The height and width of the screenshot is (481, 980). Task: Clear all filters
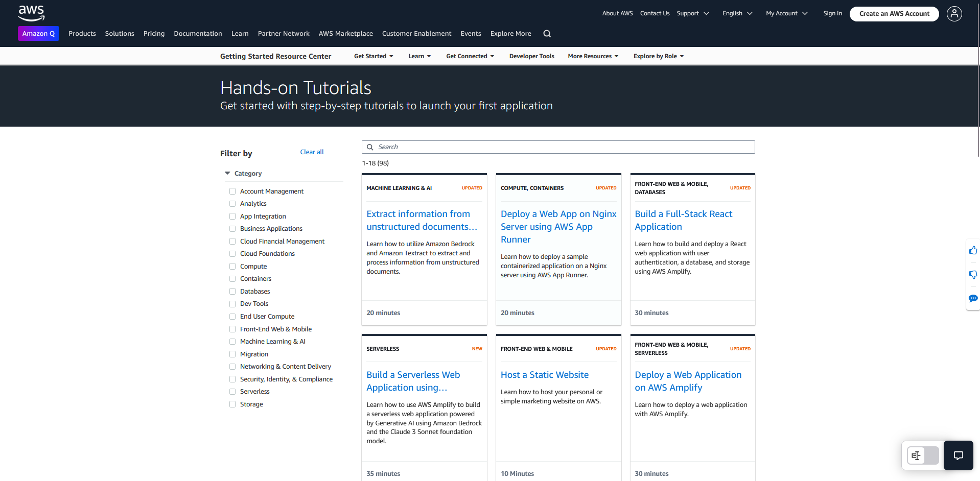[x=312, y=152]
